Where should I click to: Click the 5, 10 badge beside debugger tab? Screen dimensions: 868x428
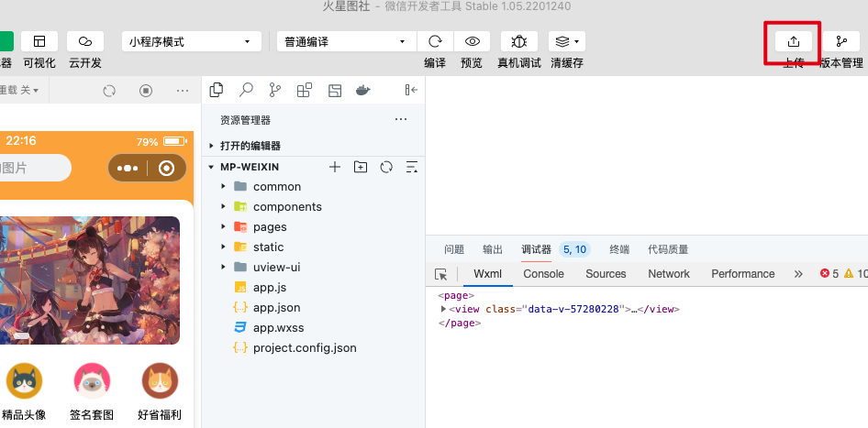coord(574,250)
